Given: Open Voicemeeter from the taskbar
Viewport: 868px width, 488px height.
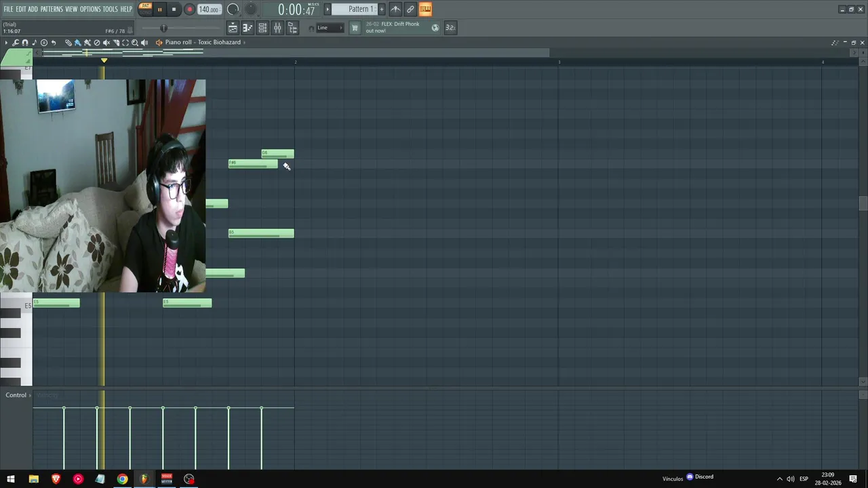Looking at the screenshot, I should click(x=167, y=479).
